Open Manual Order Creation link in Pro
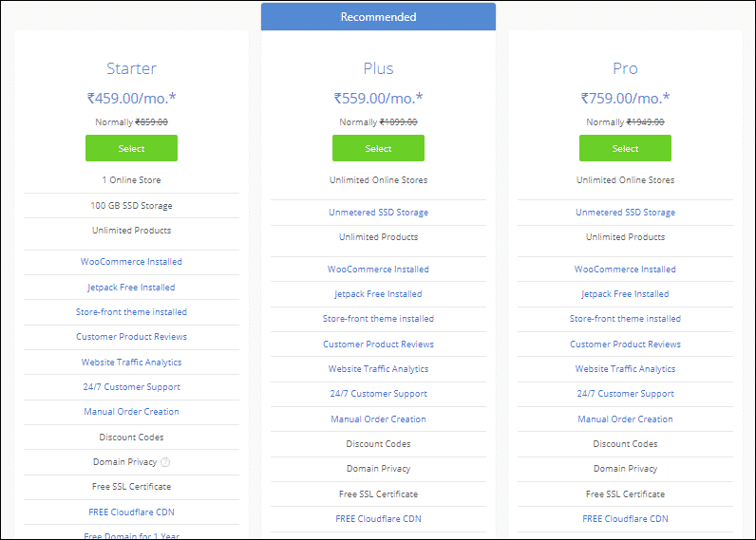This screenshot has width=756, height=540. pyautogui.click(x=625, y=419)
